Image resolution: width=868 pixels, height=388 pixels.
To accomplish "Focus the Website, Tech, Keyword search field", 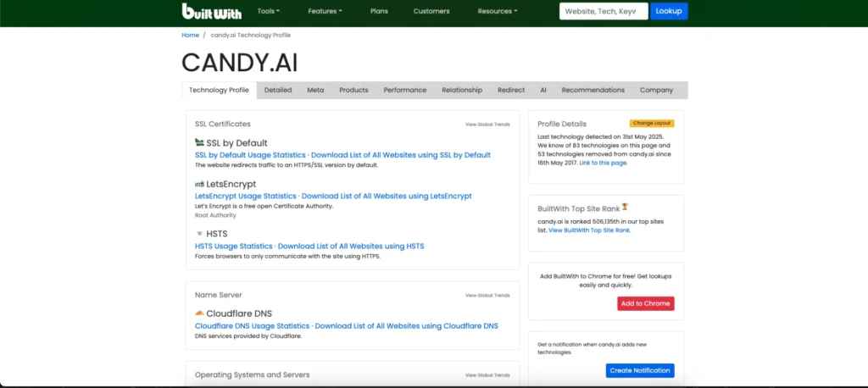I will 604,11.
